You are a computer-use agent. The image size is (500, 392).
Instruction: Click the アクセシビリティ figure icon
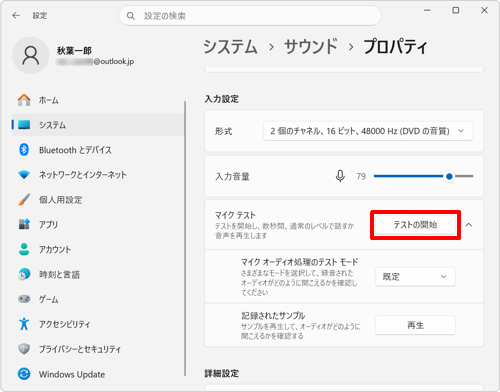pyautogui.click(x=24, y=324)
